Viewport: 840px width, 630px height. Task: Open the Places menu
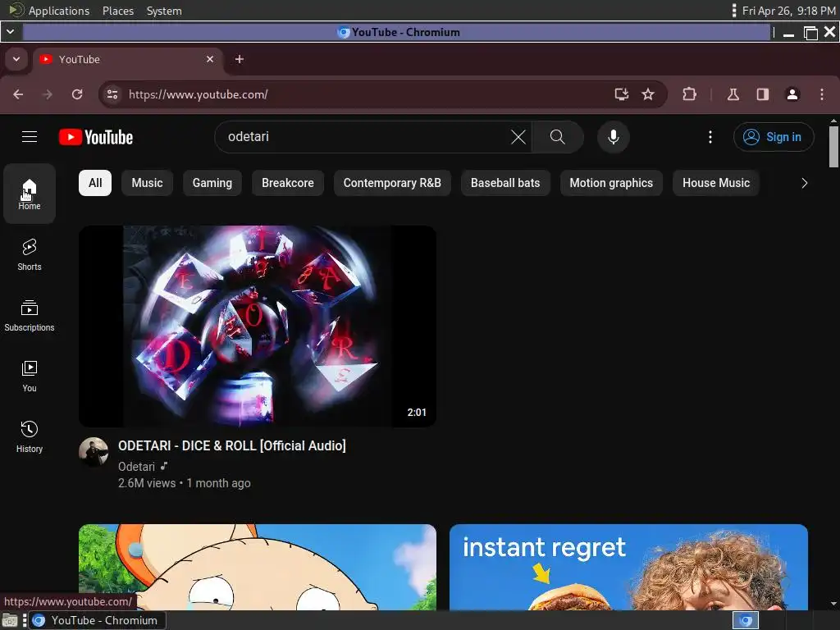coord(118,11)
